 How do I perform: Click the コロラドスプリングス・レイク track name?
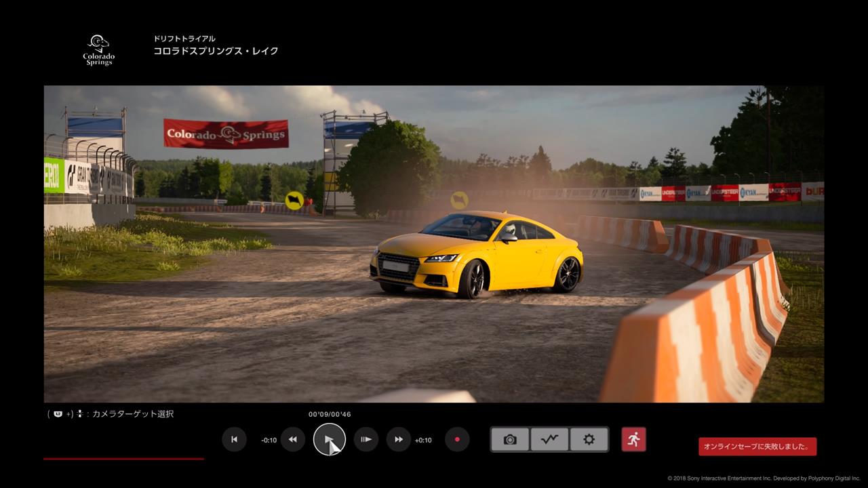pyautogui.click(x=216, y=52)
